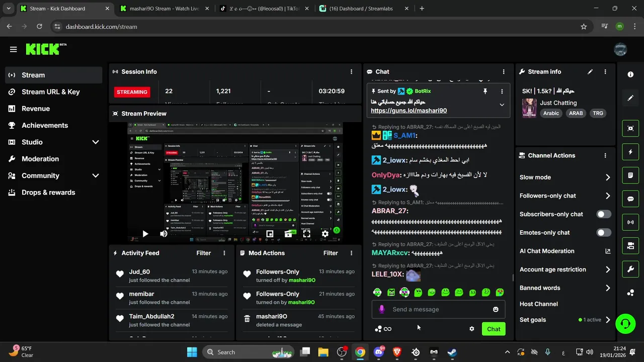Enter fullscreen in stream preview
Viewport: 644px width, 362px height.
tap(306, 234)
